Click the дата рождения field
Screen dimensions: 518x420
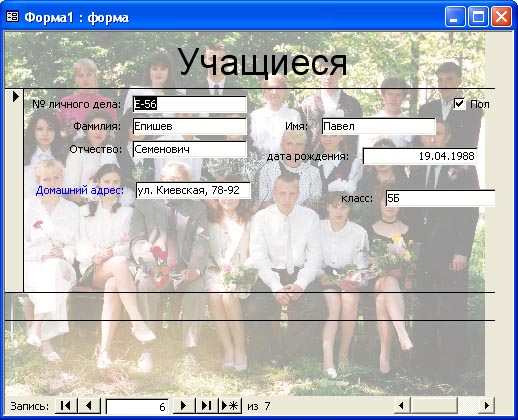click(x=420, y=156)
